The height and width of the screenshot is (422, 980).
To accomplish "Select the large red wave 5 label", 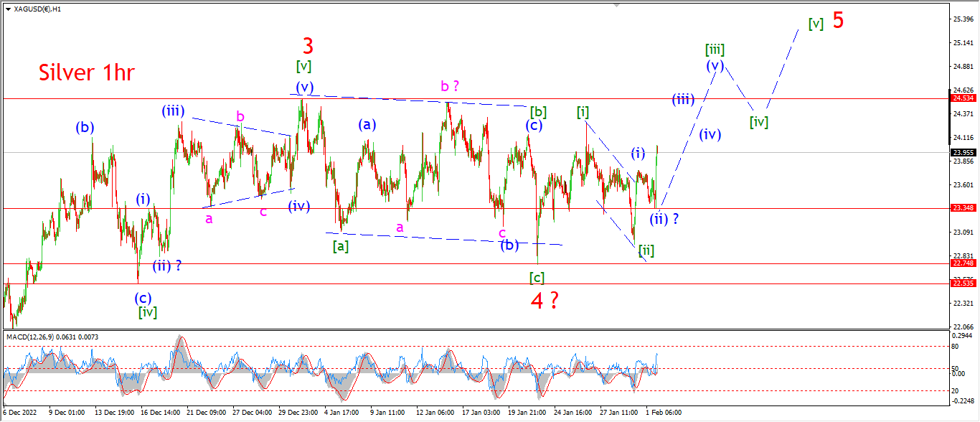I will point(838,20).
